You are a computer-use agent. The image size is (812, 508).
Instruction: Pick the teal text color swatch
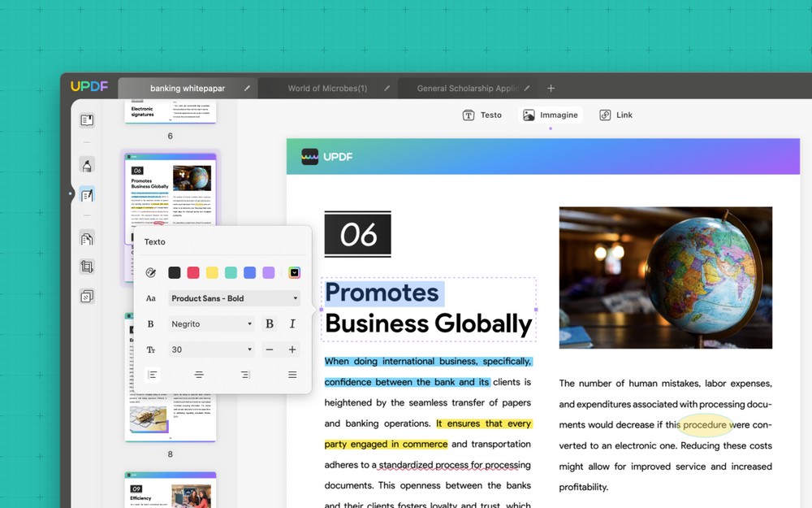231,272
